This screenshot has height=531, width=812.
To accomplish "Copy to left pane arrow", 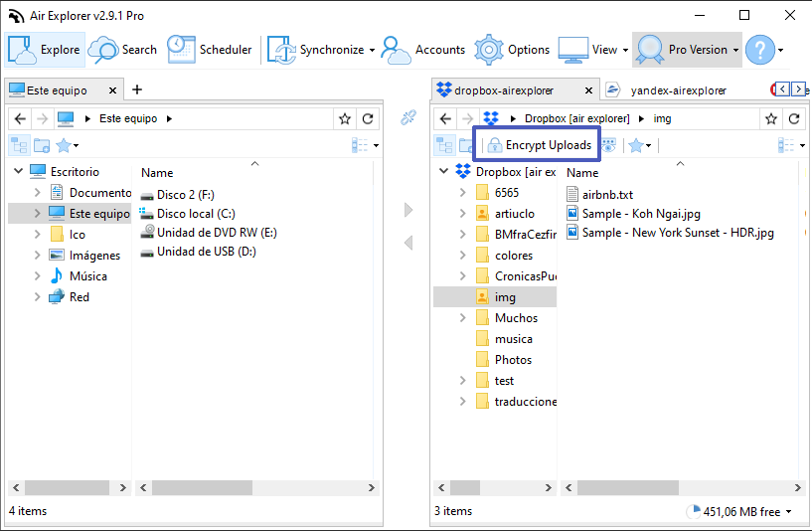I will click(x=408, y=243).
